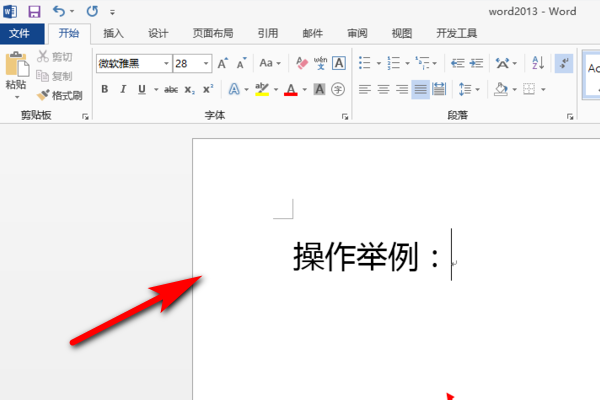Open the phonetic guide (wén) tool

point(320,63)
